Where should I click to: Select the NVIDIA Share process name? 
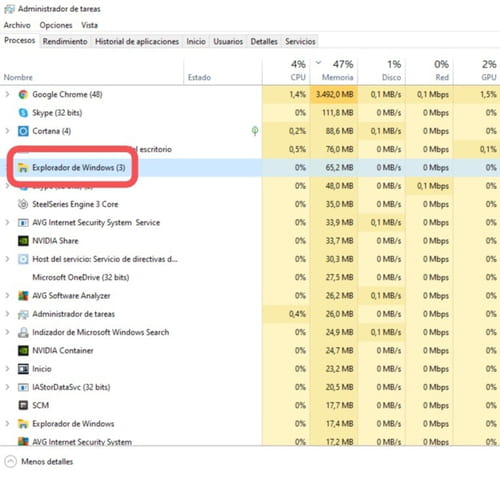point(55,241)
